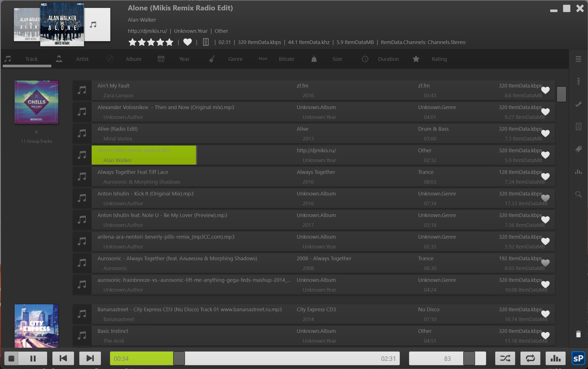The image size is (588, 369).
Task: Click music note icon of Bananastreet City Express track
Action: point(82,314)
